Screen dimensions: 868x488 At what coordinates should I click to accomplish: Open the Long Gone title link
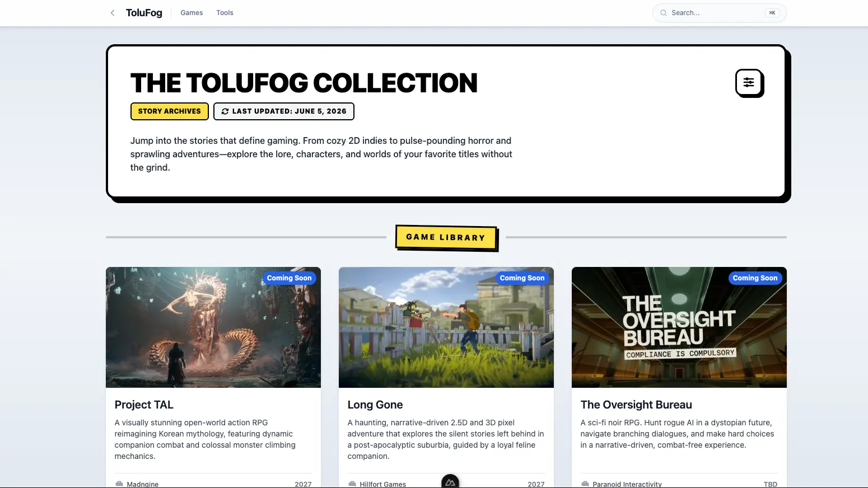pos(375,405)
